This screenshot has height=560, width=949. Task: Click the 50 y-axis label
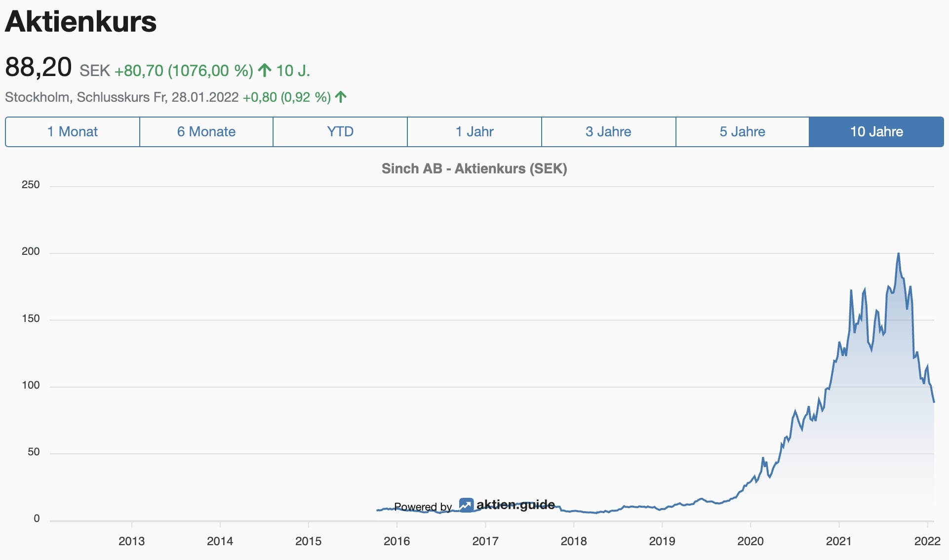[x=34, y=452]
